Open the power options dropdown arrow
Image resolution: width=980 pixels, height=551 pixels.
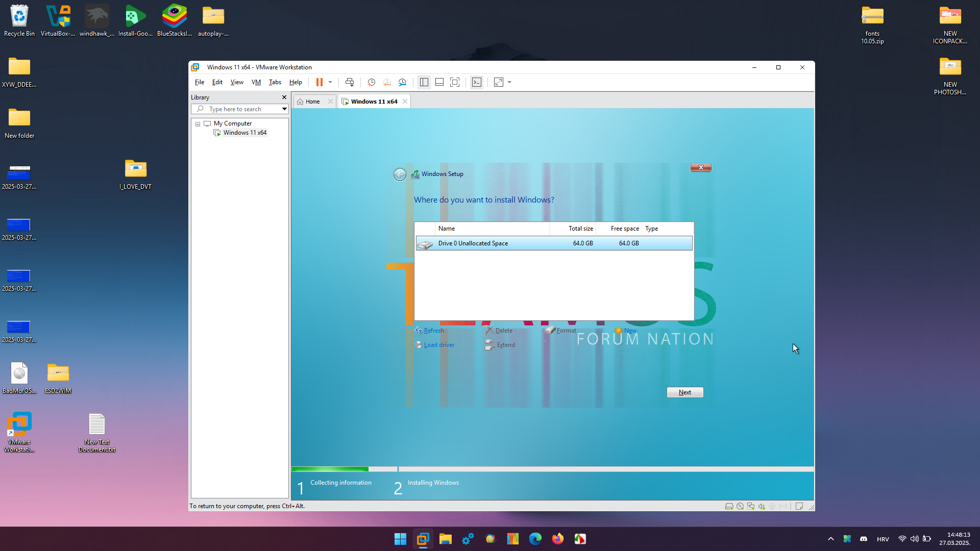330,82
